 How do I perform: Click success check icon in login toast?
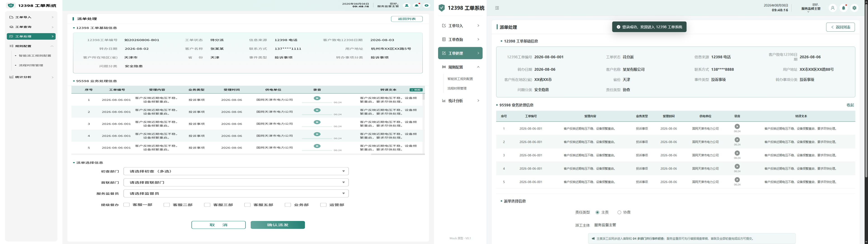click(618, 27)
